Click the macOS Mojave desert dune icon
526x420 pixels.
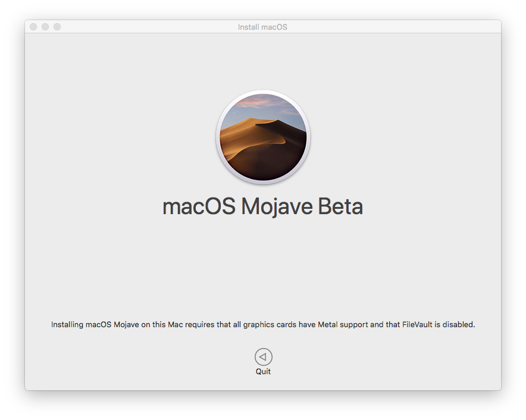coord(263,137)
